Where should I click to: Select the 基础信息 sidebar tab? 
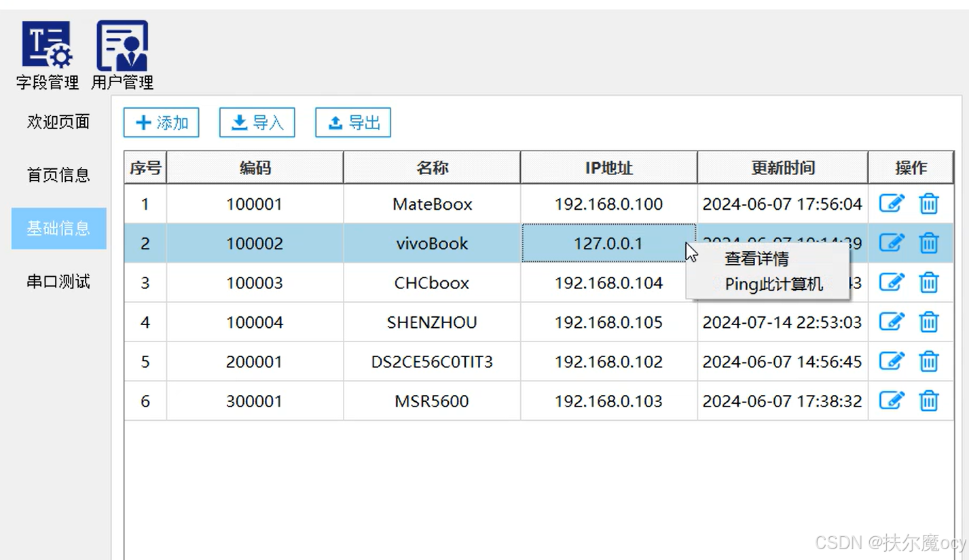[58, 228]
